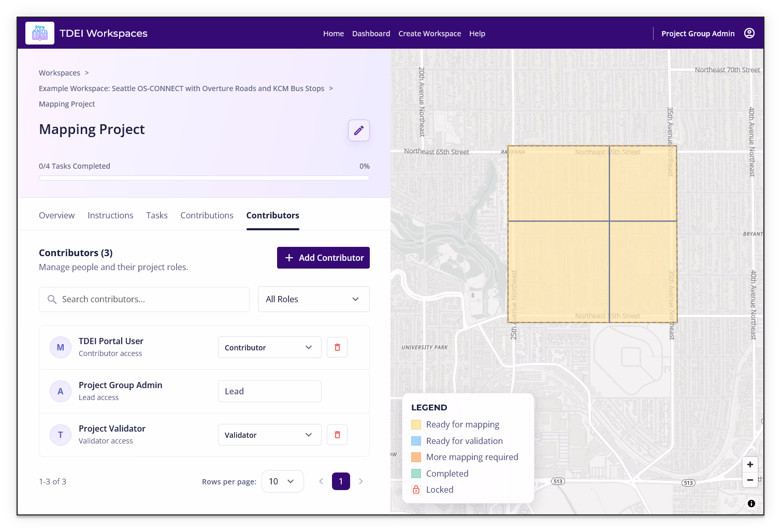Viewport: 781px width, 532px height.
Task: Click the TDEI Workspaces logo icon
Action: click(x=40, y=33)
